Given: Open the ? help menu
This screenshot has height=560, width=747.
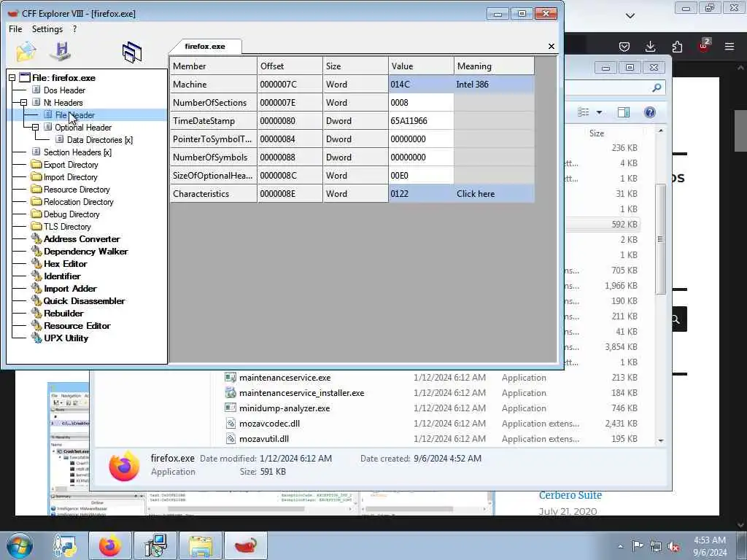Looking at the screenshot, I should point(74,29).
